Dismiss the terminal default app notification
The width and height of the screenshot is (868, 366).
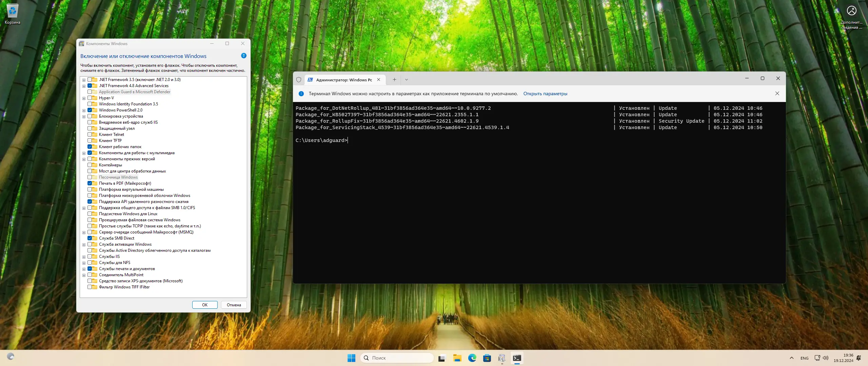click(x=777, y=94)
